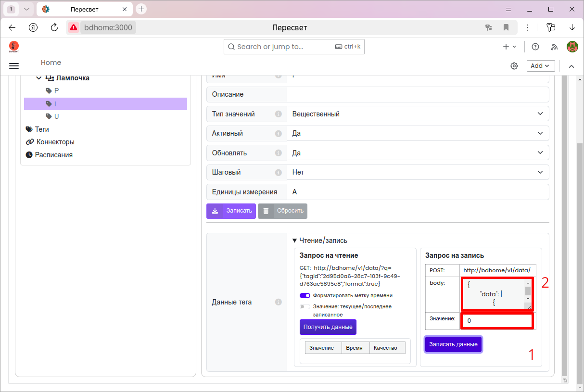Open the news feed RSS icon

tap(554, 47)
